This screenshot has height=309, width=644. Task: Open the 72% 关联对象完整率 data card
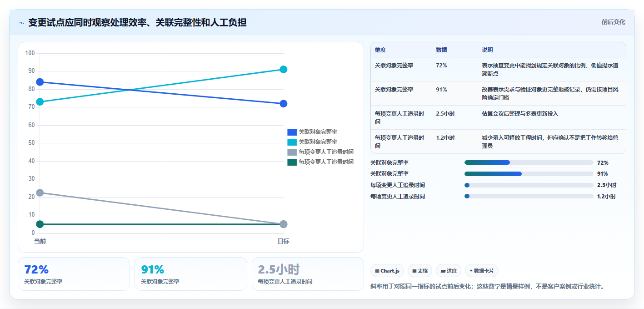coord(74,274)
